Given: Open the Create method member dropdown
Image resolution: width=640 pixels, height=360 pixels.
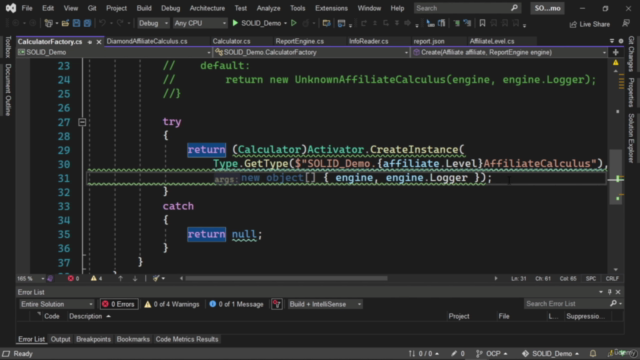Looking at the screenshot, I should (x=509, y=52).
